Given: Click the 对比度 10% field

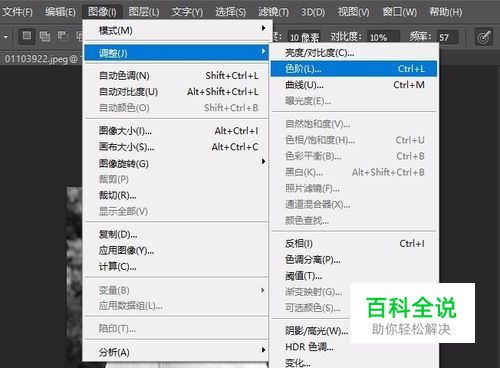Looking at the screenshot, I should tap(383, 37).
